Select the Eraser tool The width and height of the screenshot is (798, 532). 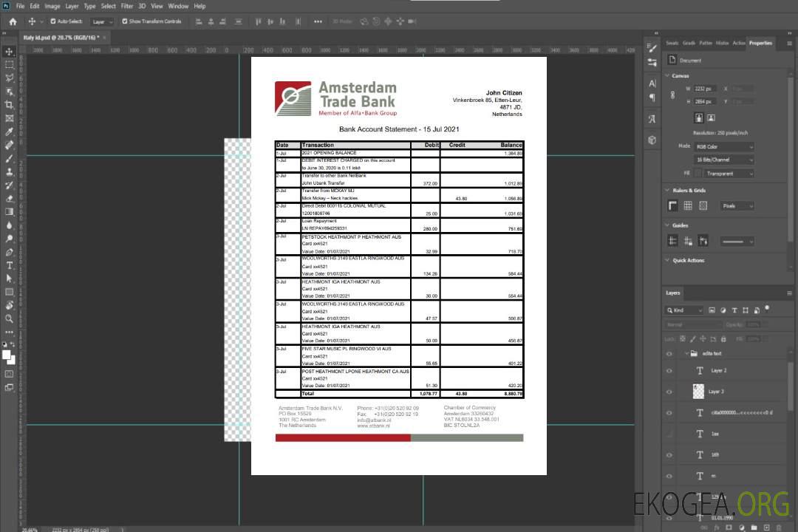tap(9, 199)
